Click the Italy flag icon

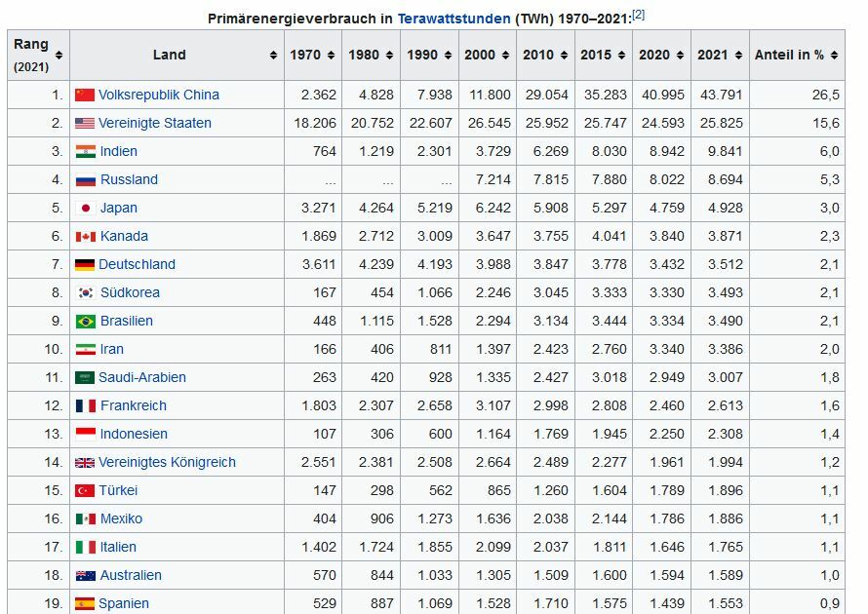[86, 547]
